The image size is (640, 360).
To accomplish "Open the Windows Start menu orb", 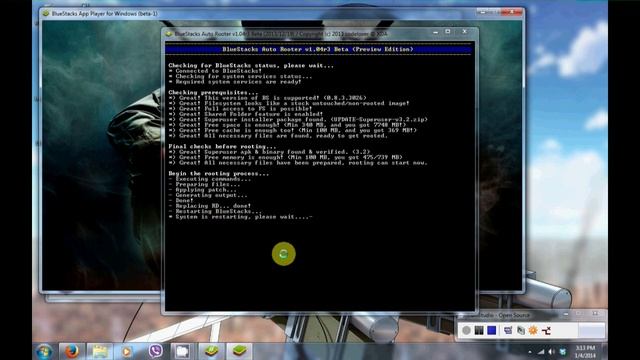I will (x=44, y=351).
